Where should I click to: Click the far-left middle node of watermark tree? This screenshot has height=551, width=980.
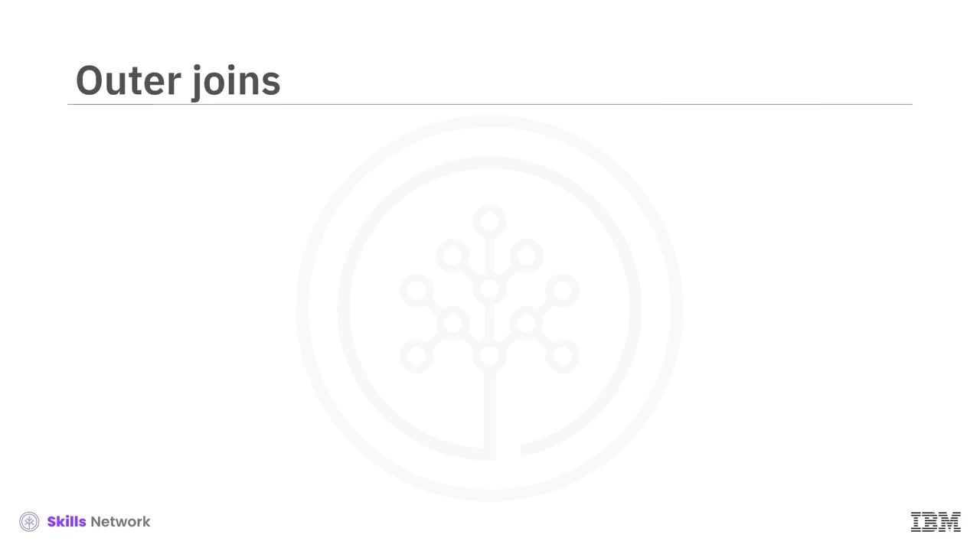(416, 290)
